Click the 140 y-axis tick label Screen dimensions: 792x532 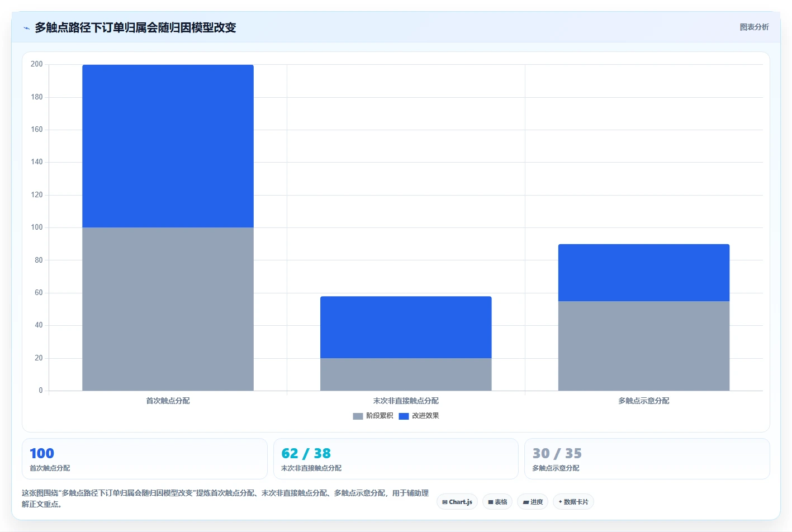click(x=37, y=162)
